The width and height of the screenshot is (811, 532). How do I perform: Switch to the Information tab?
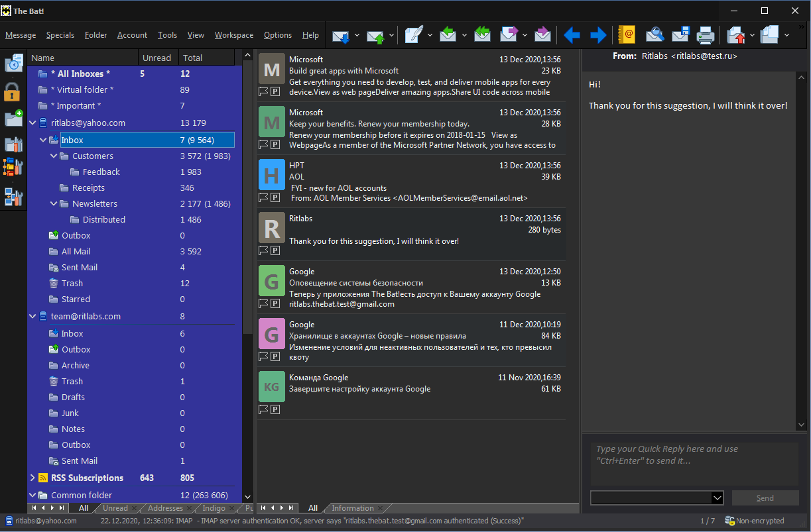(353, 508)
